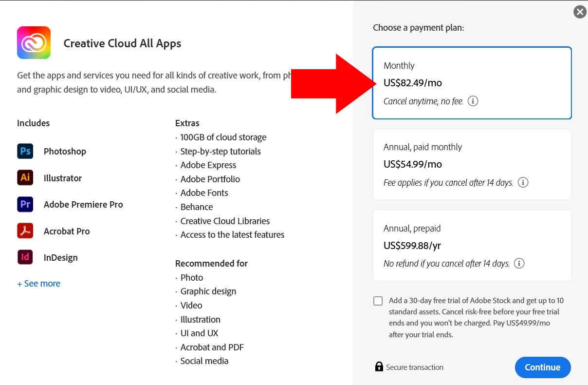Click 'Adobe Express' in Extras
This screenshot has height=385, width=588.
[208, 165]
